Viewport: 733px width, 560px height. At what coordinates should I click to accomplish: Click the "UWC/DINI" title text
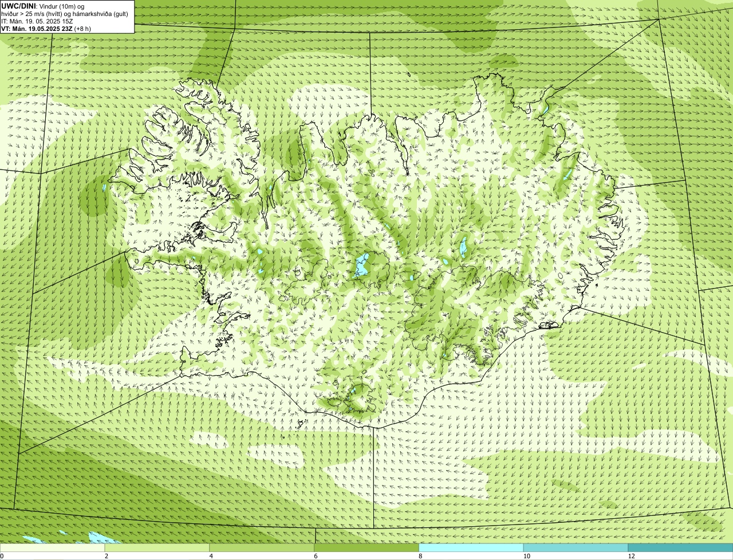tap(19, 6)
